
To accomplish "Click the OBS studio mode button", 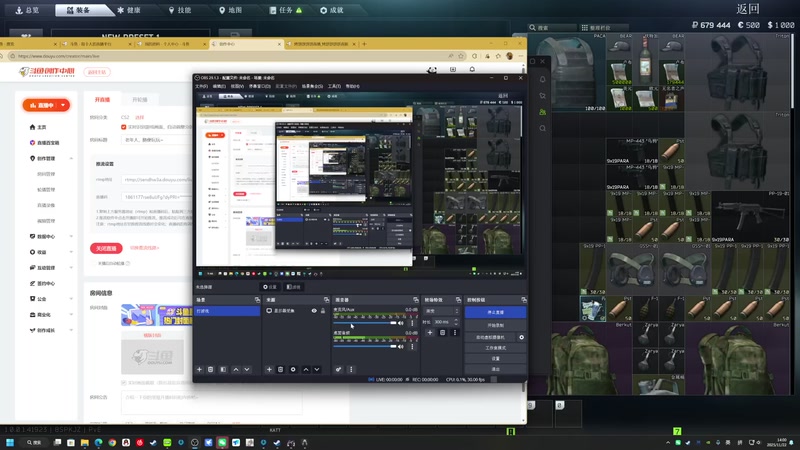I will click(x=495, y=348).
